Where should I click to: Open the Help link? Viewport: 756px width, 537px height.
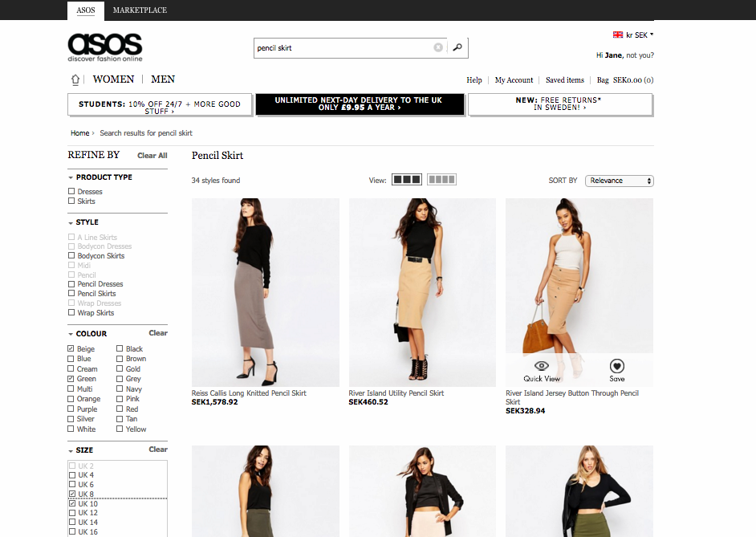point(474,80)
